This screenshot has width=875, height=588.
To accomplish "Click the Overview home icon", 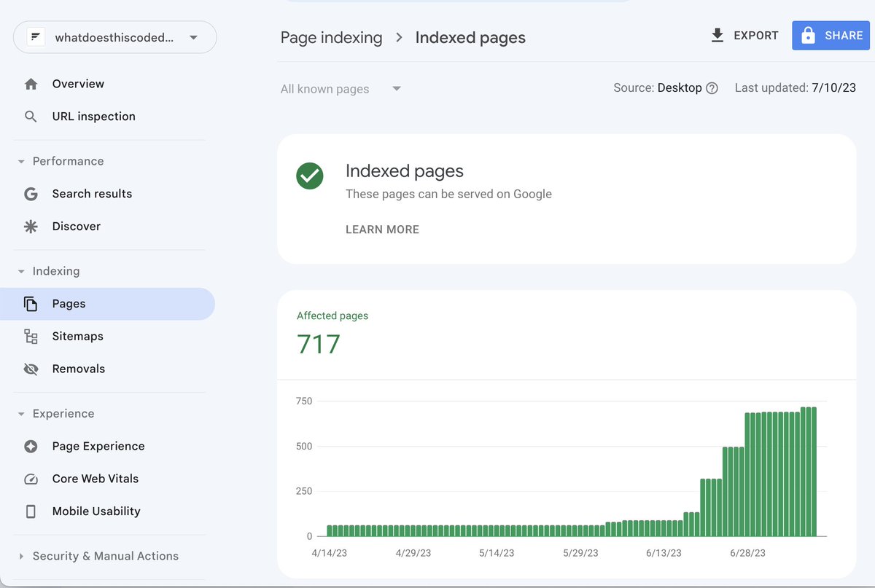I will 31,84.
